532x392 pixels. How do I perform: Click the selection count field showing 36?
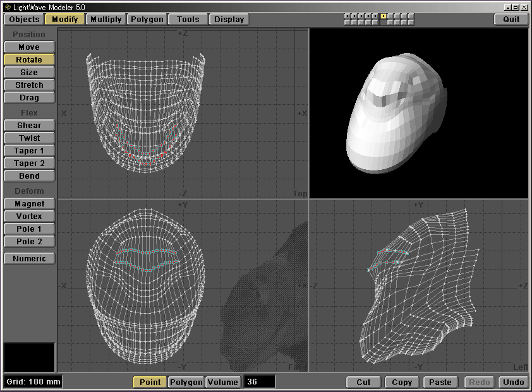tap(260, 382)
